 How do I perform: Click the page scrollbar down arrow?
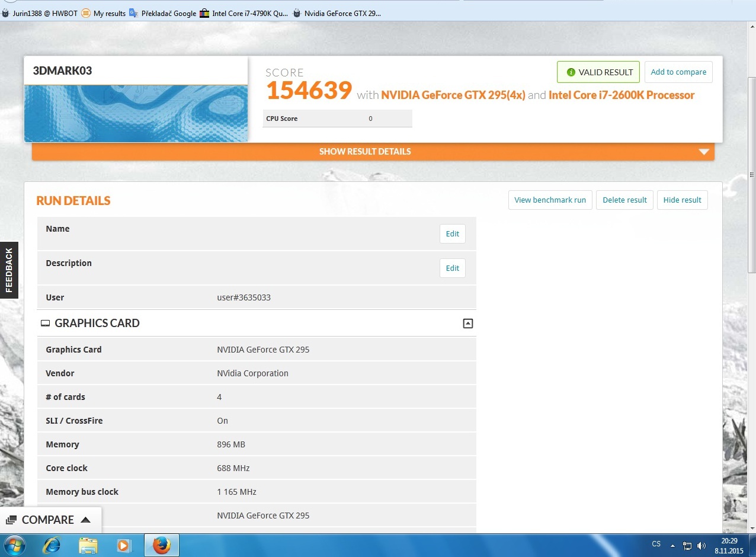click(752, 528)
